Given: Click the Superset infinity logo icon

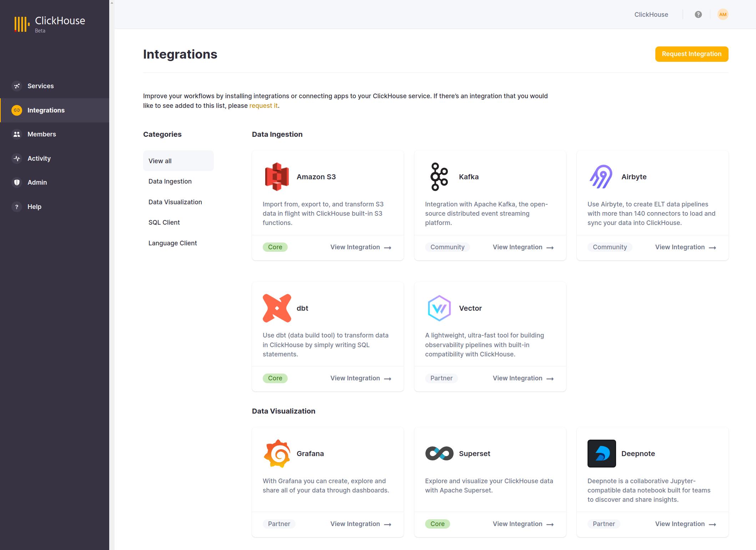Looking at the screenshot, I should [439, 454].
